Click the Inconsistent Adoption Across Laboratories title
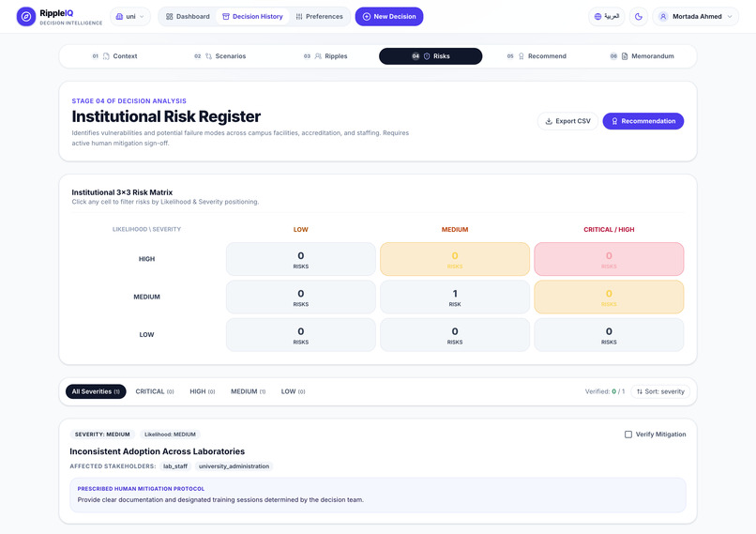756x534 pixels. click(x=158, y=451)
